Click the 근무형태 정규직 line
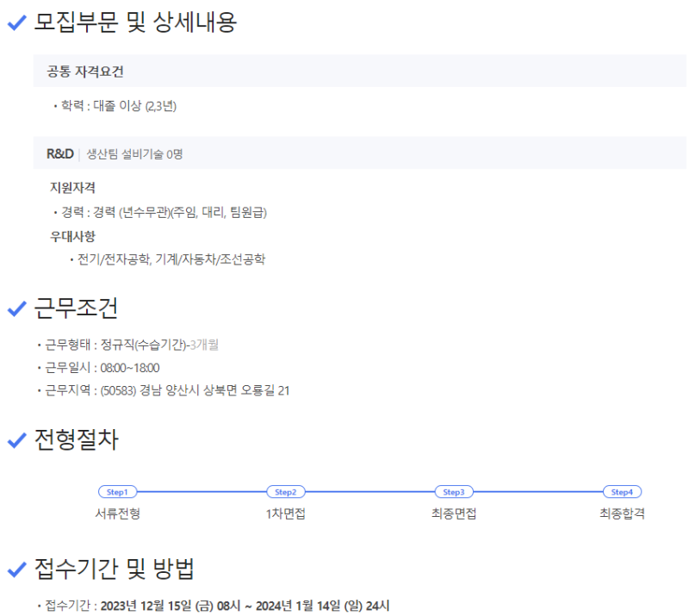 [x=132, y=345]
